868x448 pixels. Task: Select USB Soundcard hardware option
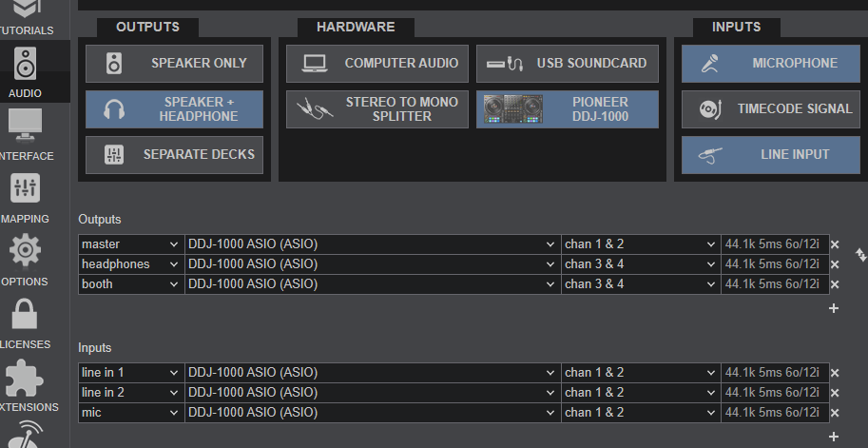click(x=568, y=63)
